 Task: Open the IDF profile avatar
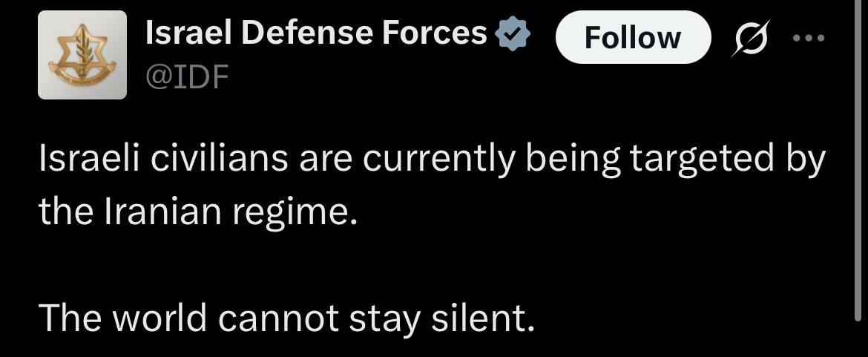[x=82, y=55]
